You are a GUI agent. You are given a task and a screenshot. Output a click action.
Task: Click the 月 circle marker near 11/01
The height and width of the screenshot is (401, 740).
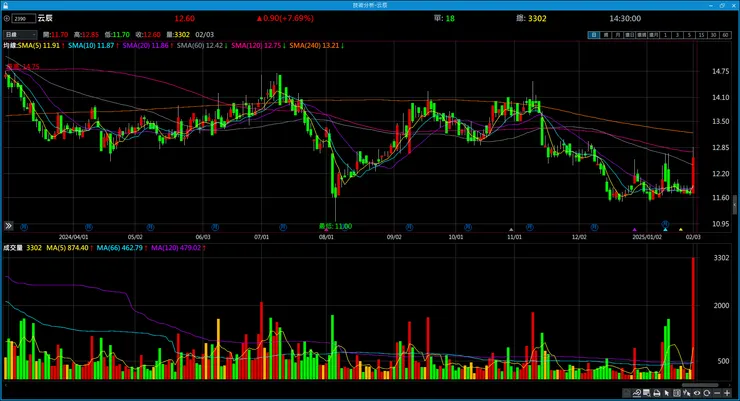coord(530,227)
